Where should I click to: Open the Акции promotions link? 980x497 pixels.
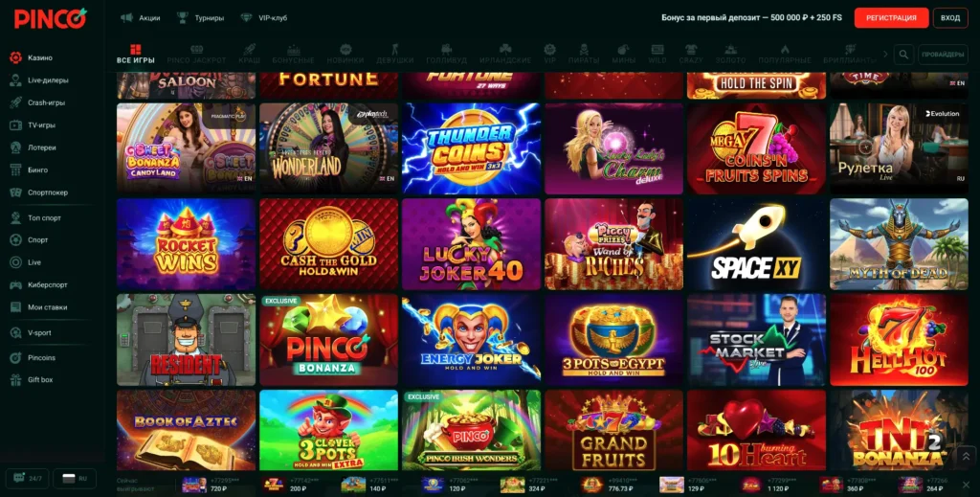[x=141, y=18]
